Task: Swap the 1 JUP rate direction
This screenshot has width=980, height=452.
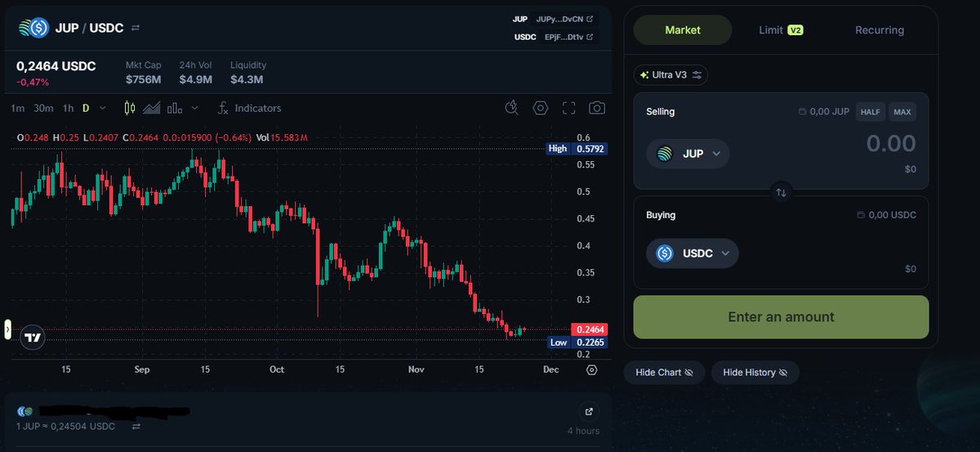Action: 136,427
